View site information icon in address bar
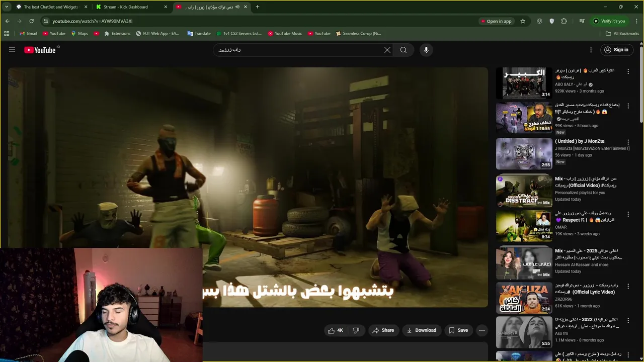Screen dimensions: 644x362 click(x=45, y=21)
